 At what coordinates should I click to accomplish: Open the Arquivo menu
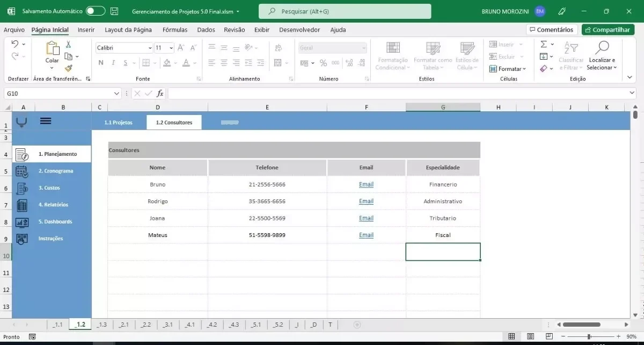pyautogui.click(x=14, y=30)
